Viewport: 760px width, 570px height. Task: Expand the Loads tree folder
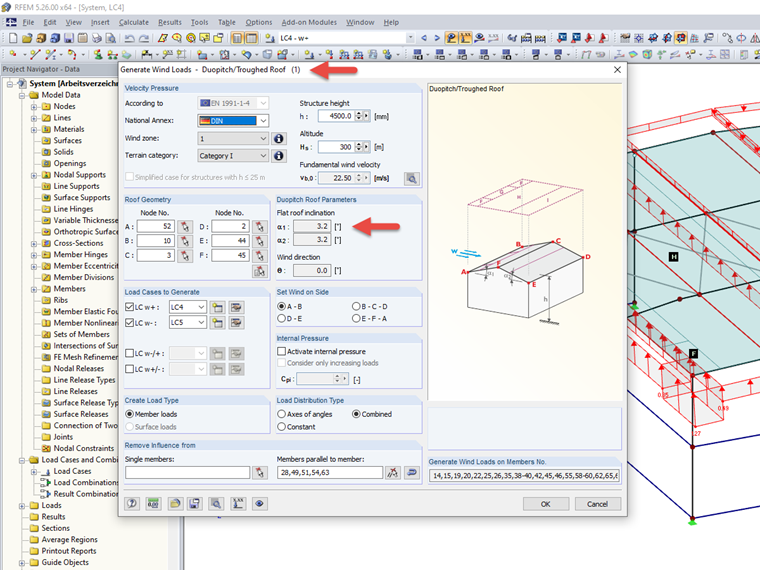(22, 506)
